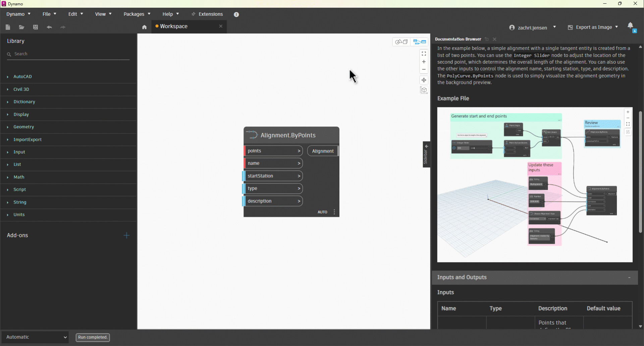Expand the Civil 3D library category

point(21,89)
